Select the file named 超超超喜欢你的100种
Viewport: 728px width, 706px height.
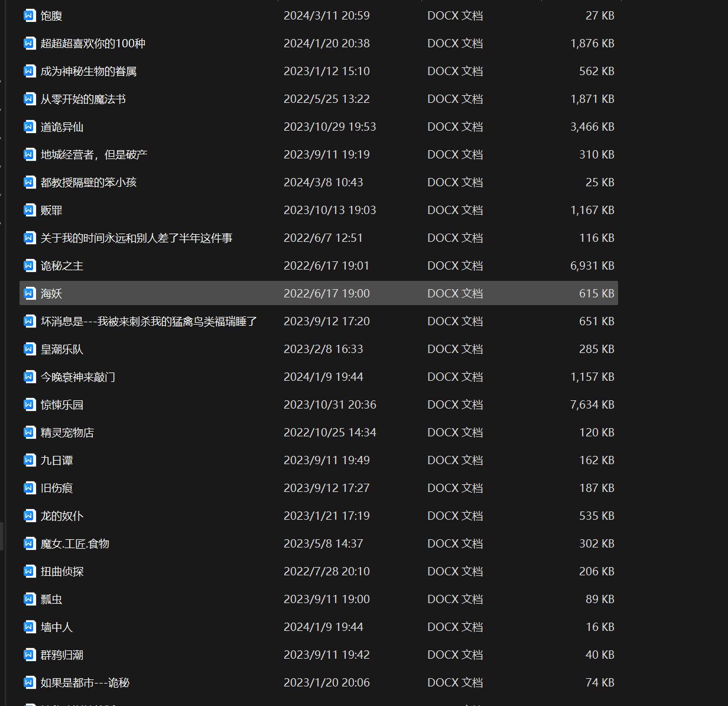tap(93, 43)
